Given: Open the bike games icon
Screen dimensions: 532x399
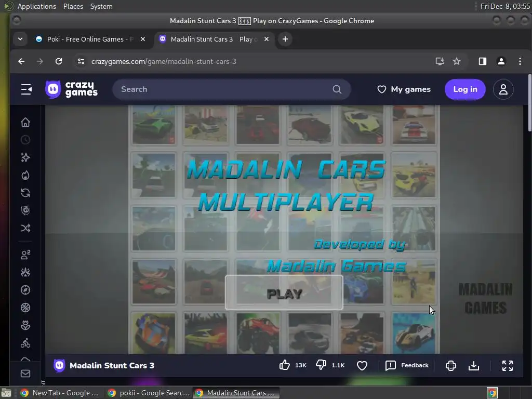Looking at the screenshot, I should (25, 343).
